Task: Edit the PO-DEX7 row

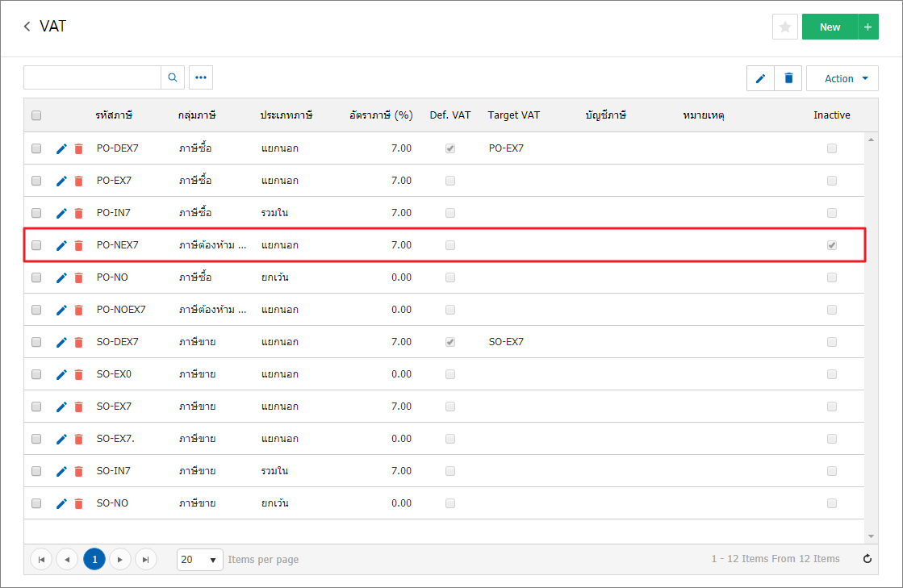Action: point(61,149)
